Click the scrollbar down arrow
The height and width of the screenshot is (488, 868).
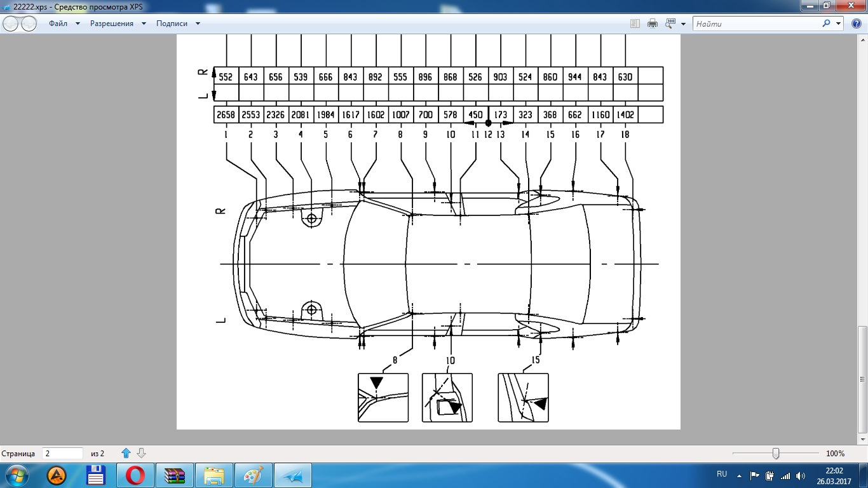[862, 439]
